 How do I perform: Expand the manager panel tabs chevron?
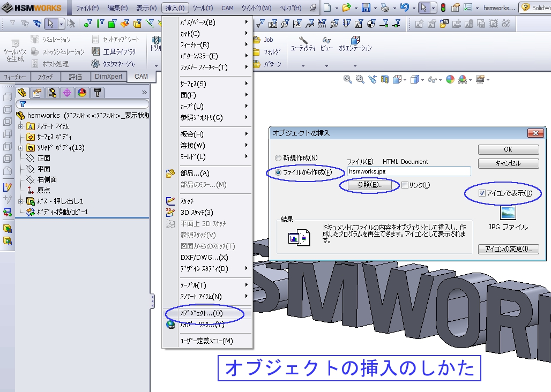click(x=144, y=92)
